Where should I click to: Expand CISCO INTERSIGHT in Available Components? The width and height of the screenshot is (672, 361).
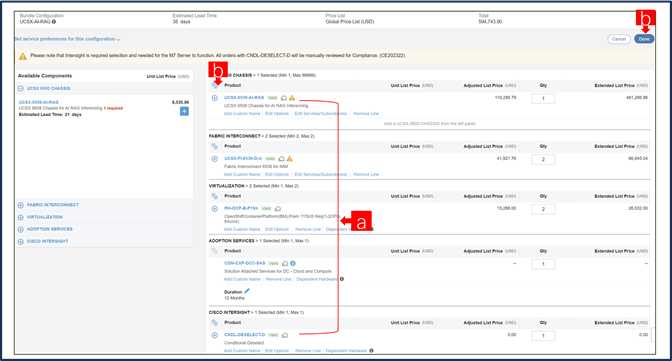pyautogui.click(x=20, y=241)
